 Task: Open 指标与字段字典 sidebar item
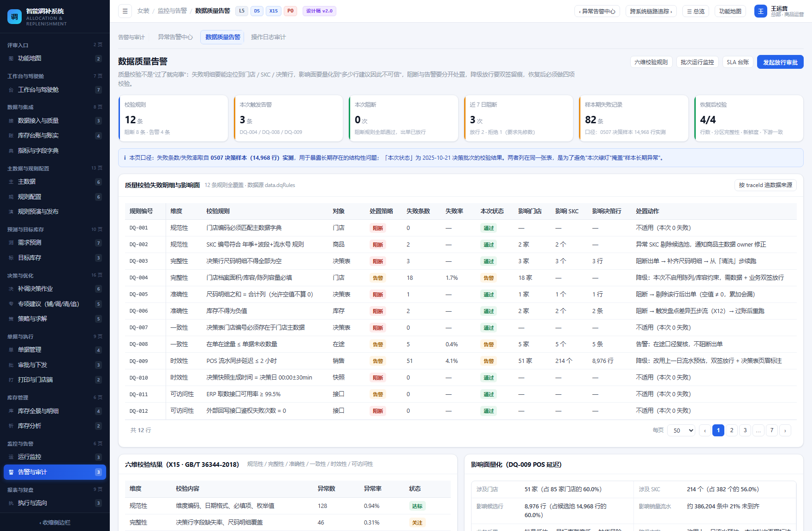(x=55, y=151)
